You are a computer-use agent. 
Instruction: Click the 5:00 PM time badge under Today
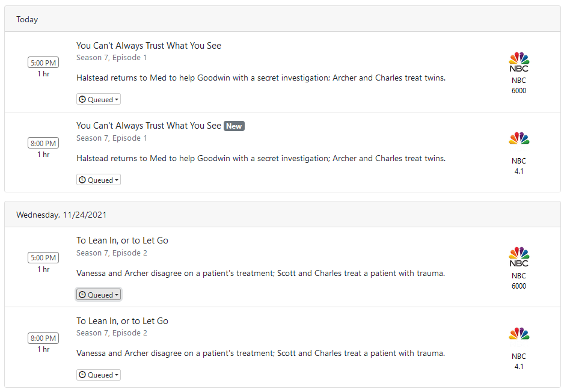tap(43, 63)
